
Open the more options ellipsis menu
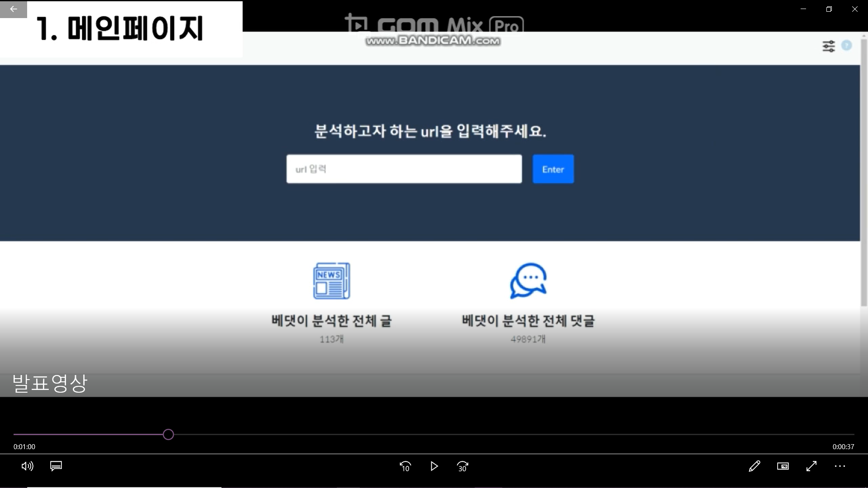tap(840, 466)
